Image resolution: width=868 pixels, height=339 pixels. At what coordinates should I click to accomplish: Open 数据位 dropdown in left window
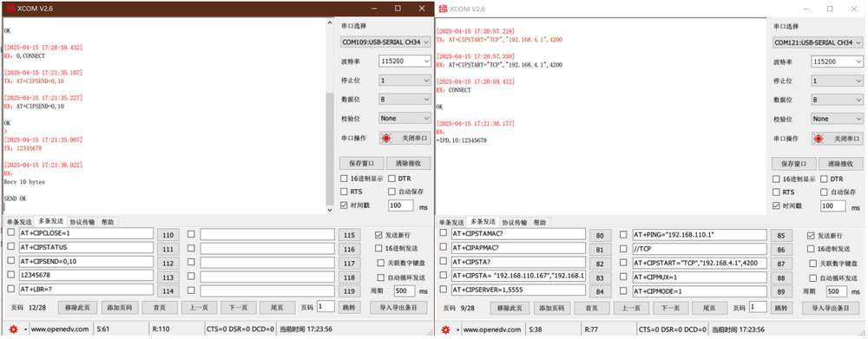[404, 100]
